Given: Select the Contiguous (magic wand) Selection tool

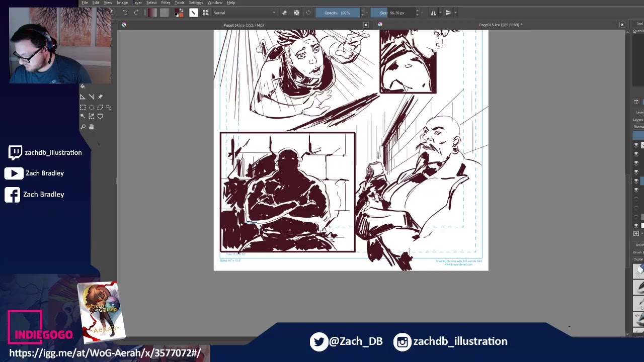Looking at the screenshot, I should (83, 117).
